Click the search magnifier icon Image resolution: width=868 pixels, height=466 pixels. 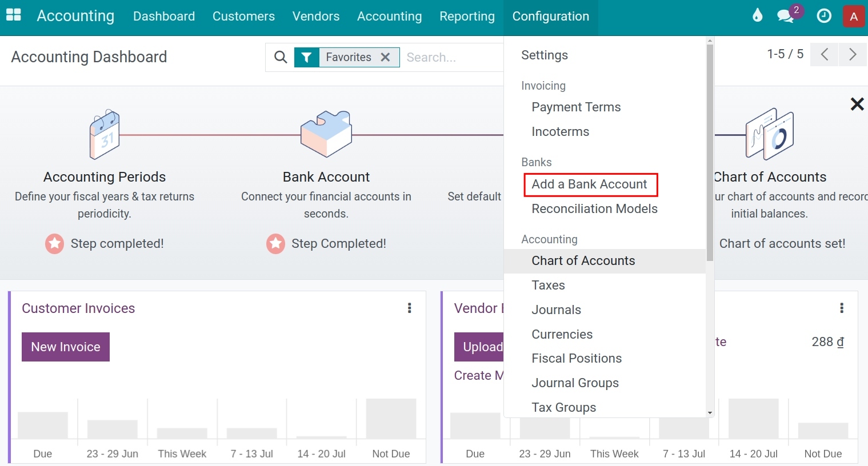click(281, 57)
